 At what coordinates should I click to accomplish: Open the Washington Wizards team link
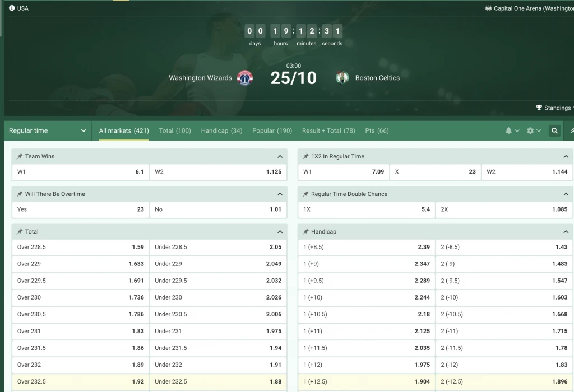[200, 78]
